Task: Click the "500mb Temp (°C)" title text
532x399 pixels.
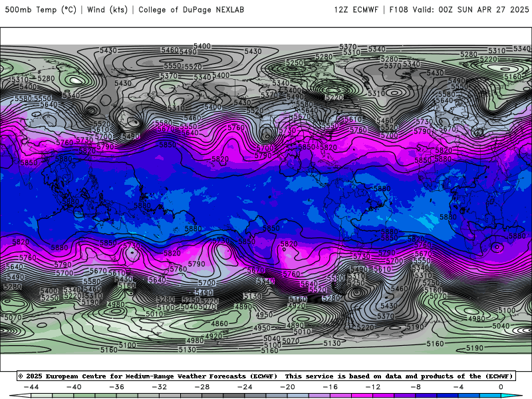Action: click(x=41, y=10)
